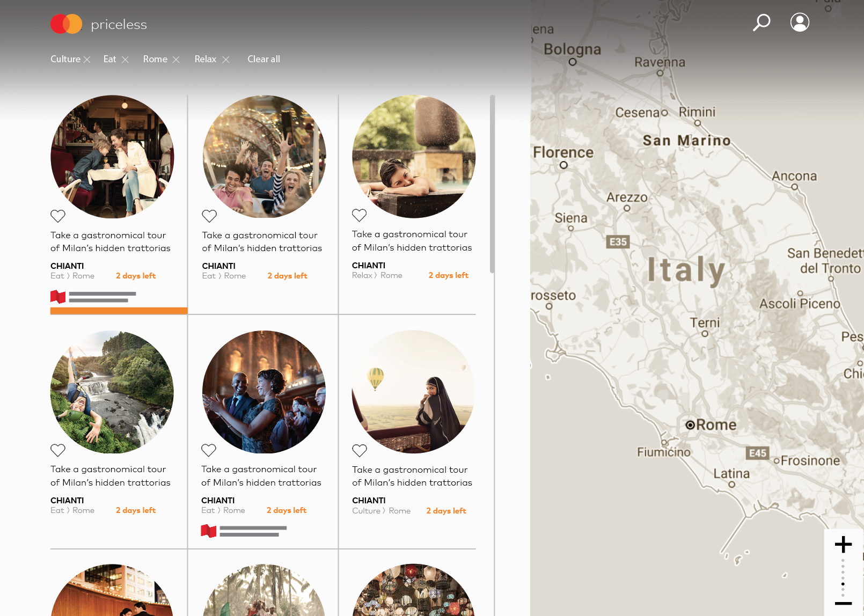Click the Latina map marker
864x616 pixels.
tap(731, 485)
